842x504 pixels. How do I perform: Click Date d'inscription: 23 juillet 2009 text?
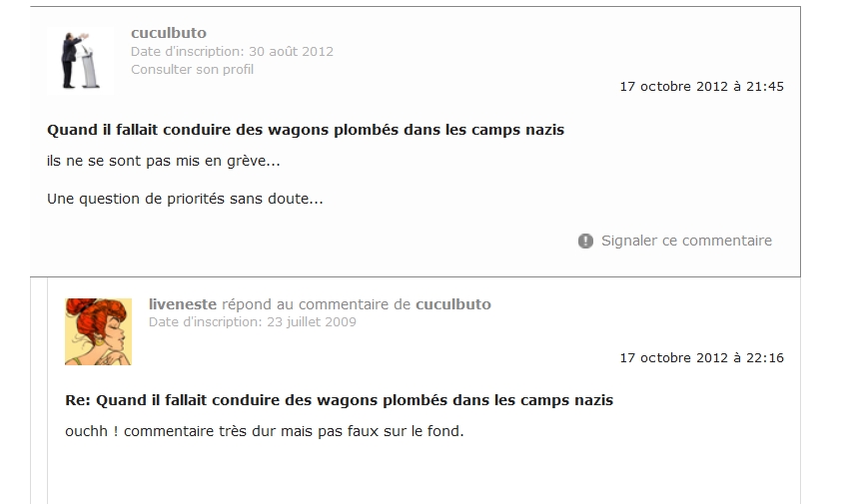point(253,322)
